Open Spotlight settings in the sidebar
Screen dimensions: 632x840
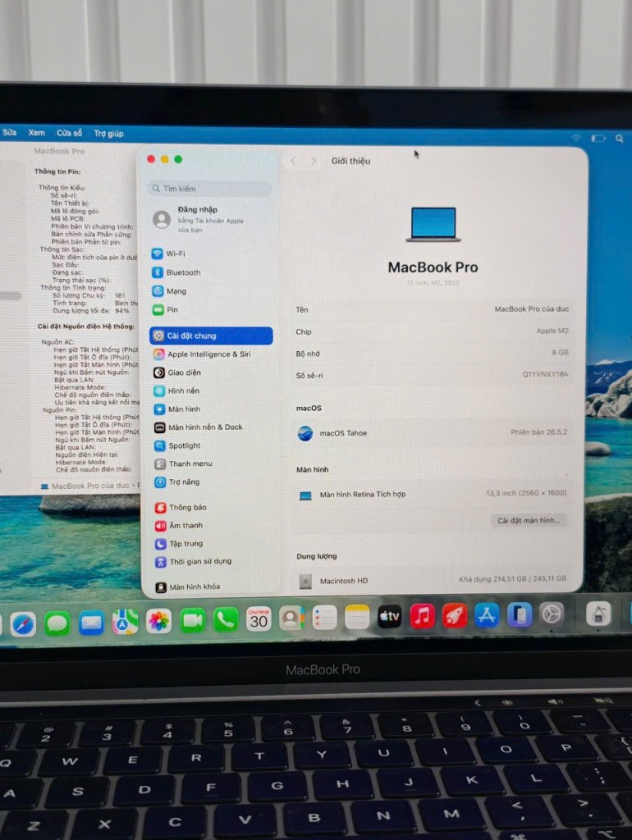[177, 445]
